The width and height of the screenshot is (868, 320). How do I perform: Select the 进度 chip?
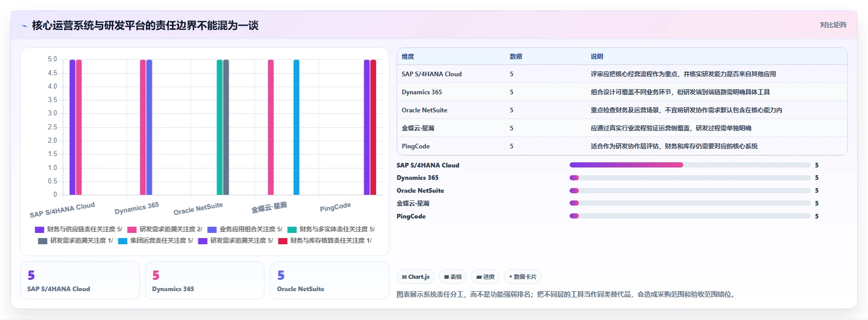485,277
